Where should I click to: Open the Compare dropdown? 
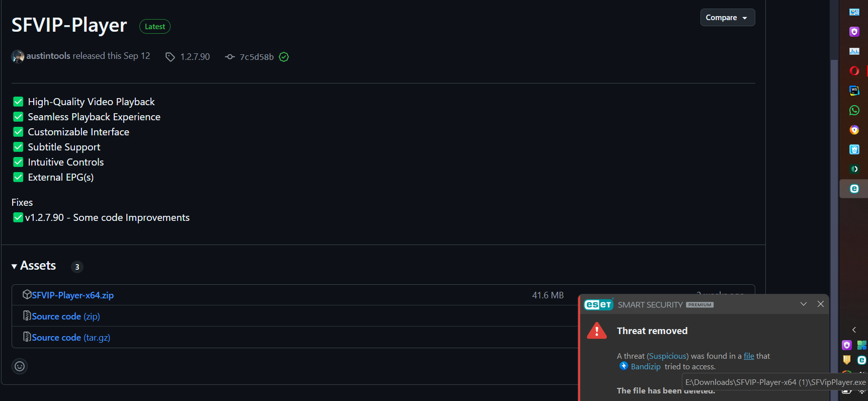pyautogui.click(x=727, y=18)
